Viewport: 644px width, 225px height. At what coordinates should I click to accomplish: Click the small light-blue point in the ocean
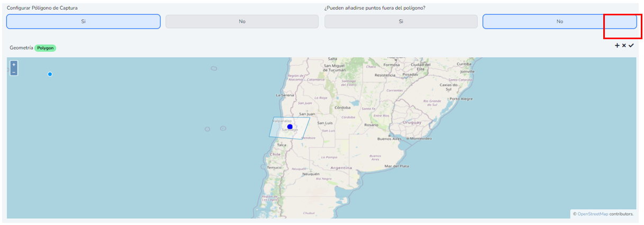point(50,74)
